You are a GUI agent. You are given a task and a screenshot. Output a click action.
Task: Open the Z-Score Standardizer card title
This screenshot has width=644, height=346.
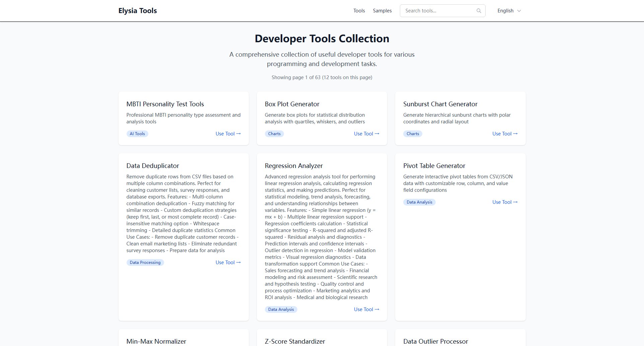tap(295, 341)
